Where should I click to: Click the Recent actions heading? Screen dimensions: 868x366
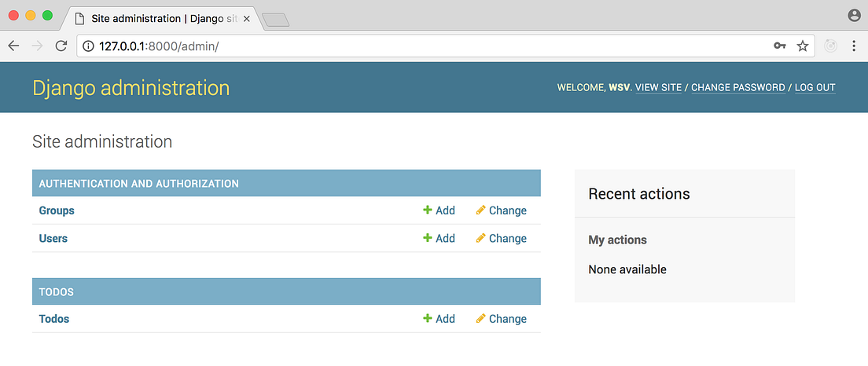639,194
